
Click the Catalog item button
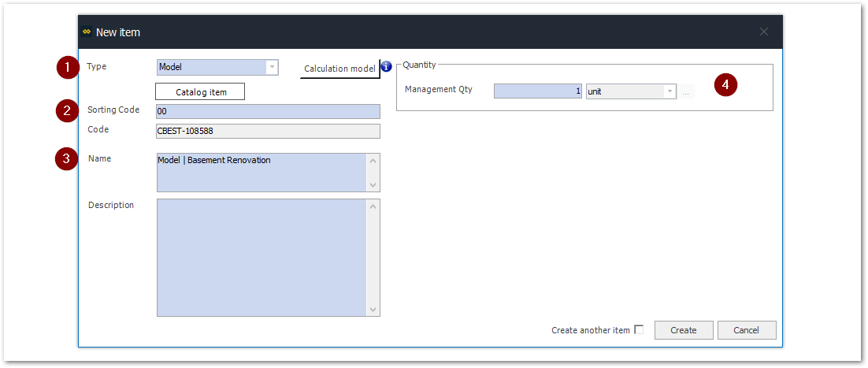click(201, 92)
